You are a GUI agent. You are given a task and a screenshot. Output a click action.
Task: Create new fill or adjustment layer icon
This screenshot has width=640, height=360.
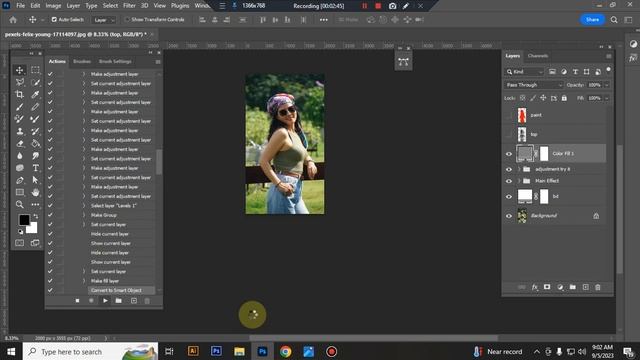(560, 287)
